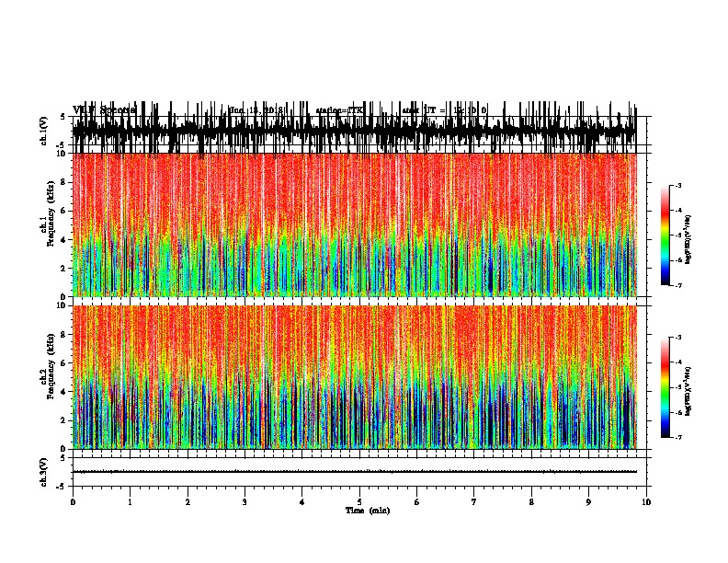Click the 'start UT' label in the header
The width and height of the screenshot is (728, 563).
click(x=419, y=110)
